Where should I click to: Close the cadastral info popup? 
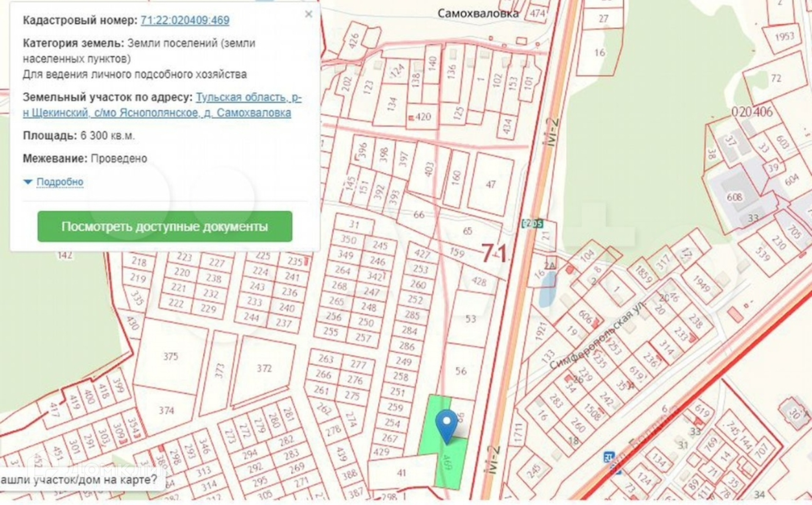[x=308, y=14]
